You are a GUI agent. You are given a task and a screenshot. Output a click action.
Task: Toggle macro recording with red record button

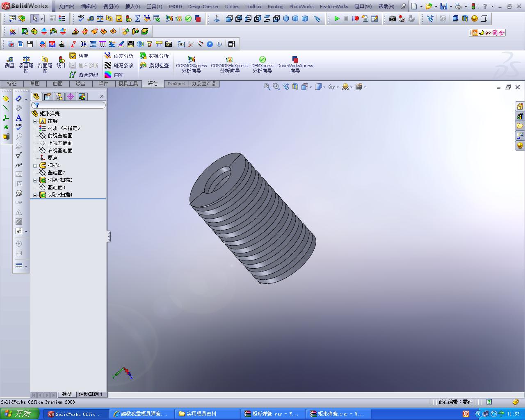356,18
